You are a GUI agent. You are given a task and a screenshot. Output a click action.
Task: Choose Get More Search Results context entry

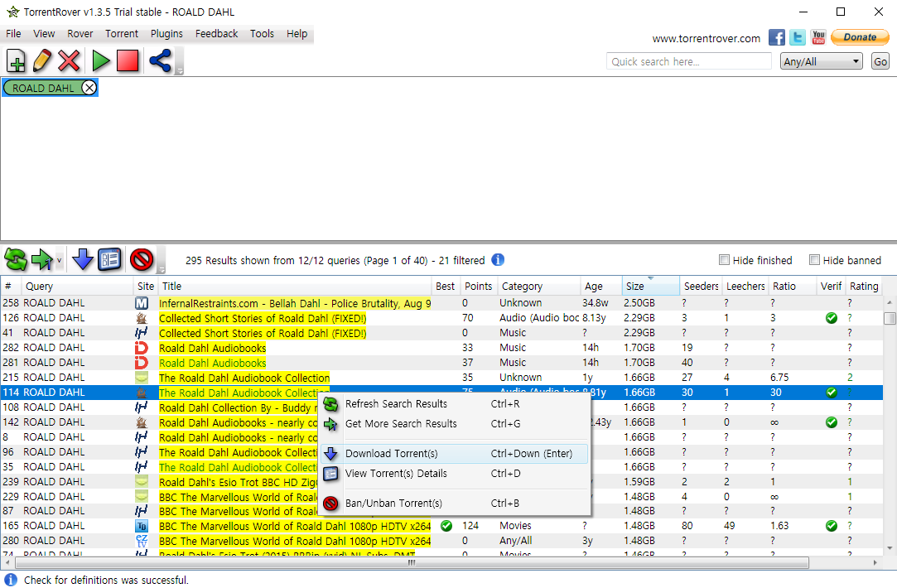coord(454,424)
